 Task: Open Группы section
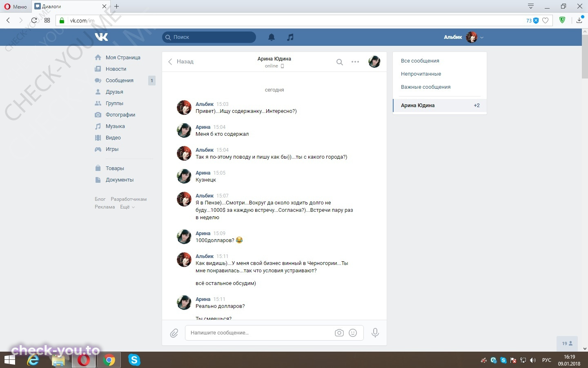point(114,103)
